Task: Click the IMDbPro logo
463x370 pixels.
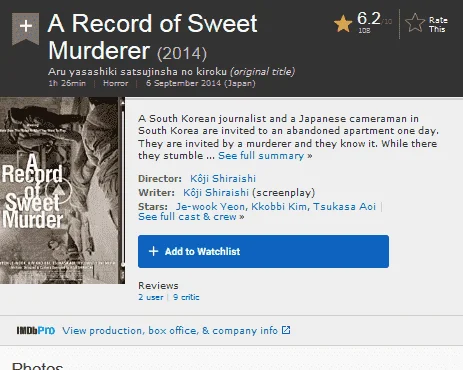Action: (36, 330)
